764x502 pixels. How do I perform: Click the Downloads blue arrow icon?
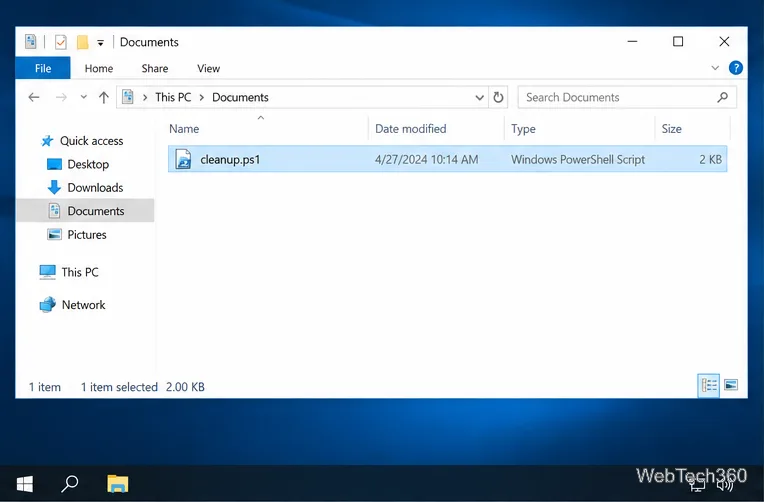tap(54, 187)
